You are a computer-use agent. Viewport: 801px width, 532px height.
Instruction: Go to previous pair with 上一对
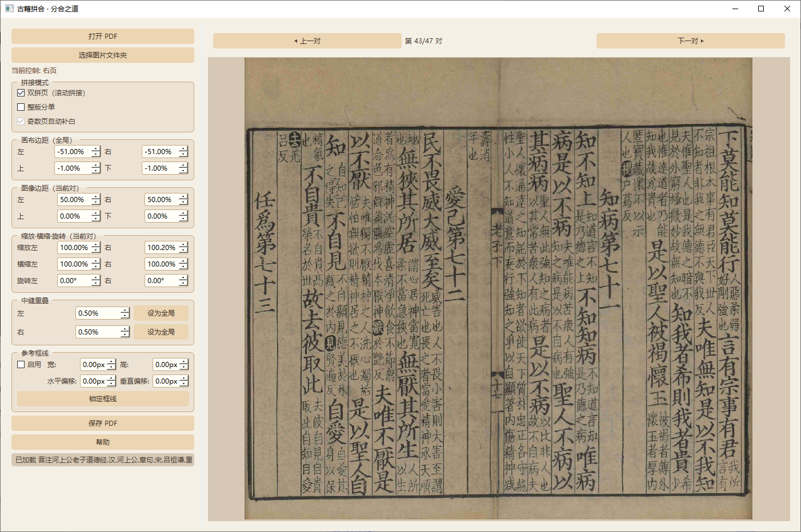coord(307,41)
